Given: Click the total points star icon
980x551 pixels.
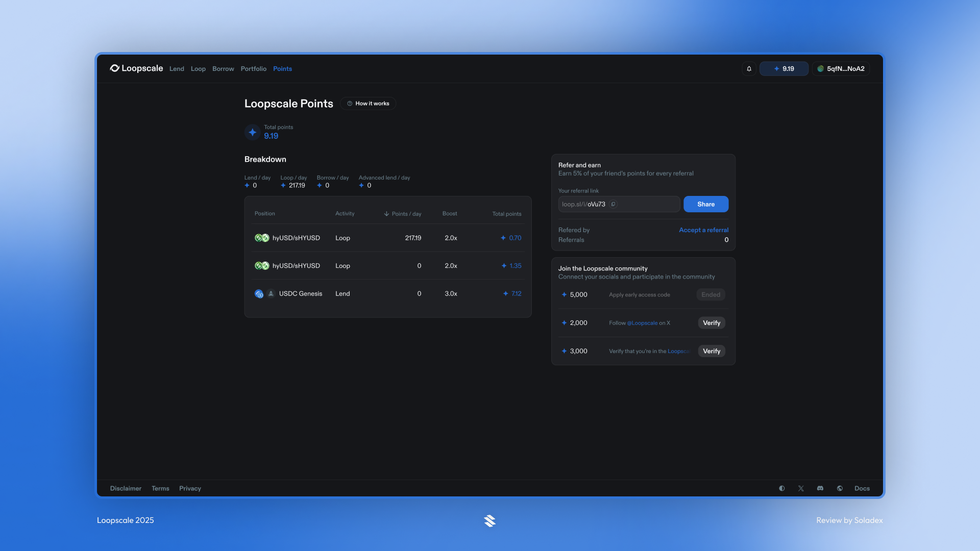Looking at the screenshot, I should pyautogui.click(x=252, y=132).
